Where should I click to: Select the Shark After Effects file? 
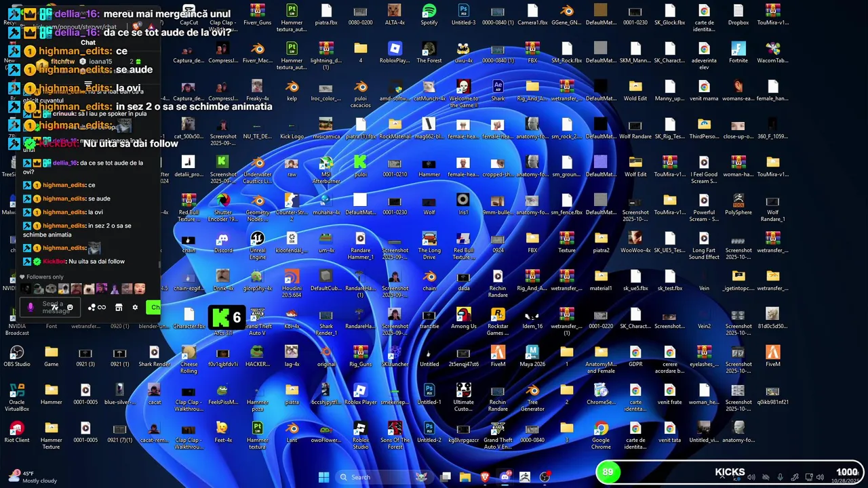click(498, 90)
